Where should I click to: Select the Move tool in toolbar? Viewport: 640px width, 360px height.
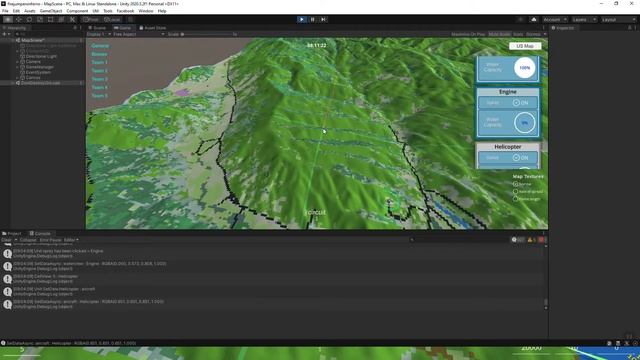(x=18, y=19)
